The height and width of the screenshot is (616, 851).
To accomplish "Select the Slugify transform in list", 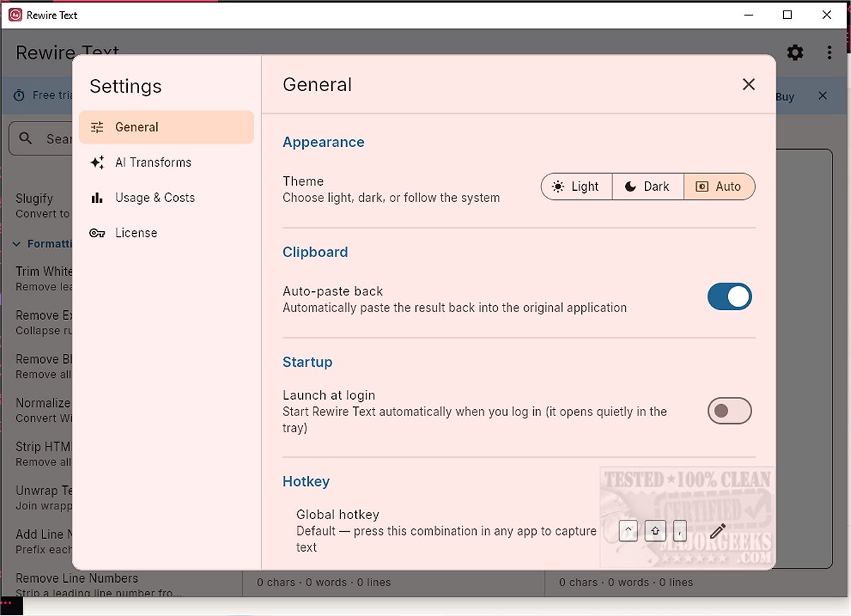I will tap(43, 206).
